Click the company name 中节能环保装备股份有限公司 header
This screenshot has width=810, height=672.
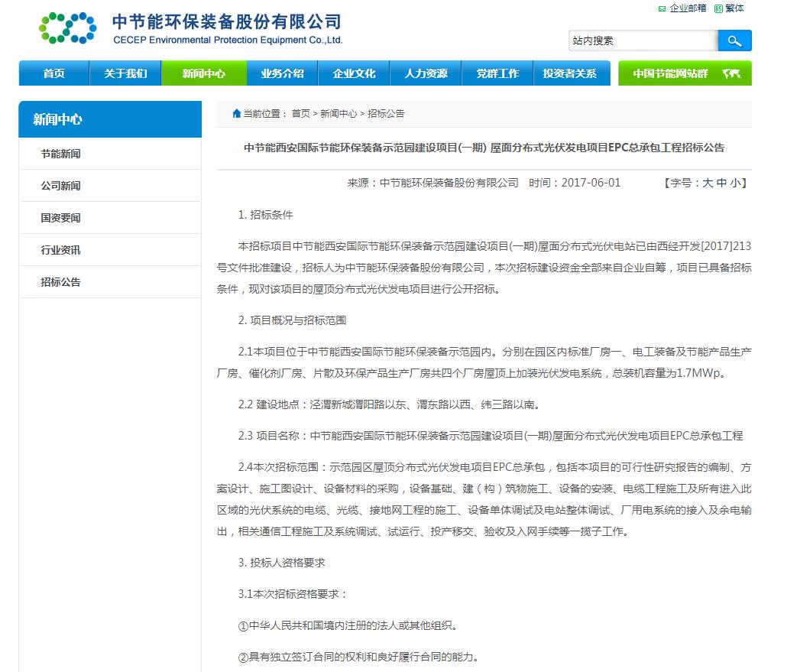(227, 21)
